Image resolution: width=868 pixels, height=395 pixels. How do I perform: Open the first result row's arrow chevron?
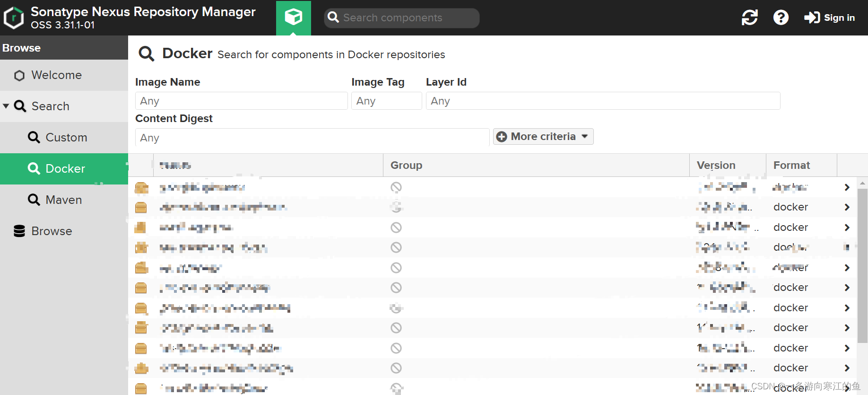[x=847, y=187]
